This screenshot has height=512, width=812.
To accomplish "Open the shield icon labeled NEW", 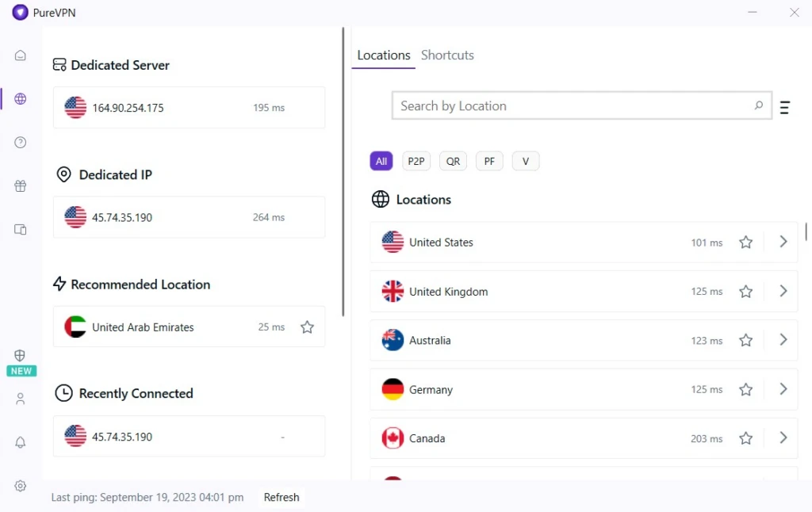I will tap(20, 362).
